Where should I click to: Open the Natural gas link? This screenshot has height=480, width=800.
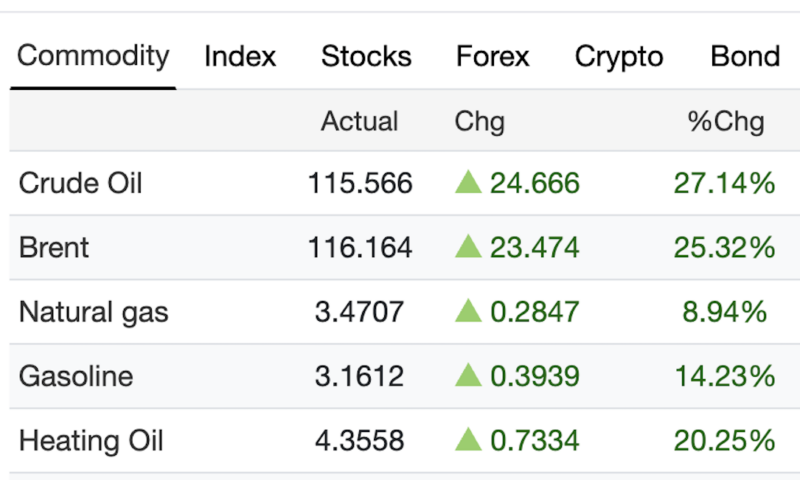coord(94,312)
